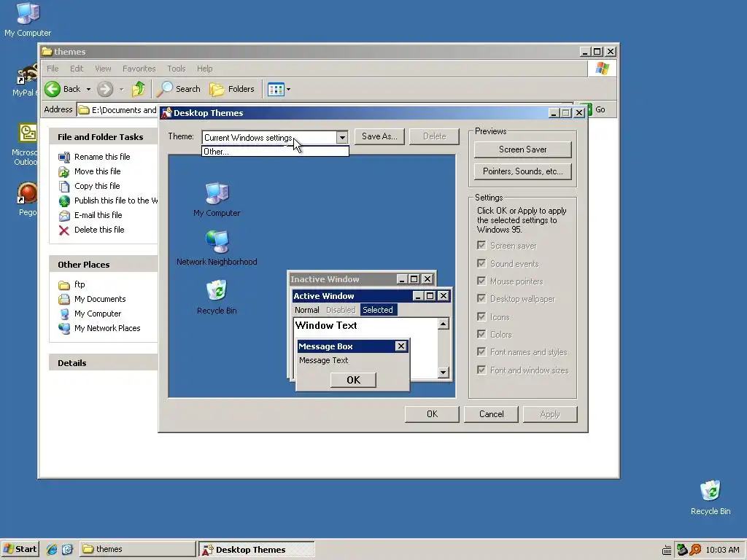747x560 pixels.
Task: Click the orange magnifier tray icon
Action: pos(695,550)
